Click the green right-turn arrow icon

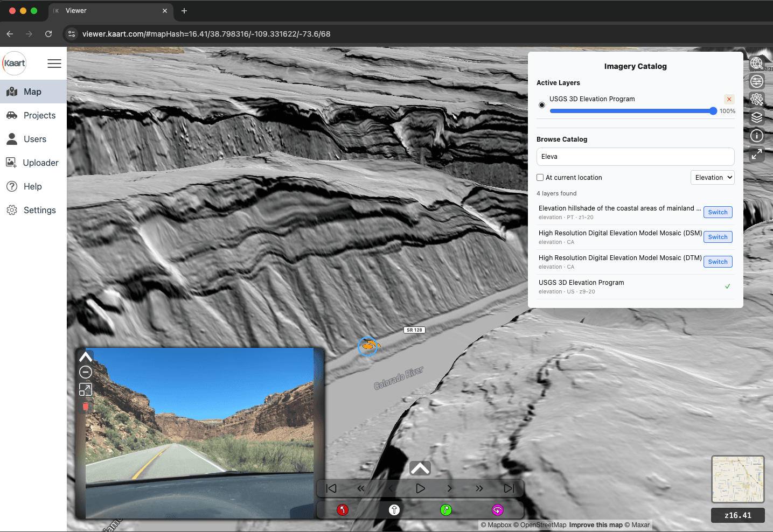tap(446, 509)
